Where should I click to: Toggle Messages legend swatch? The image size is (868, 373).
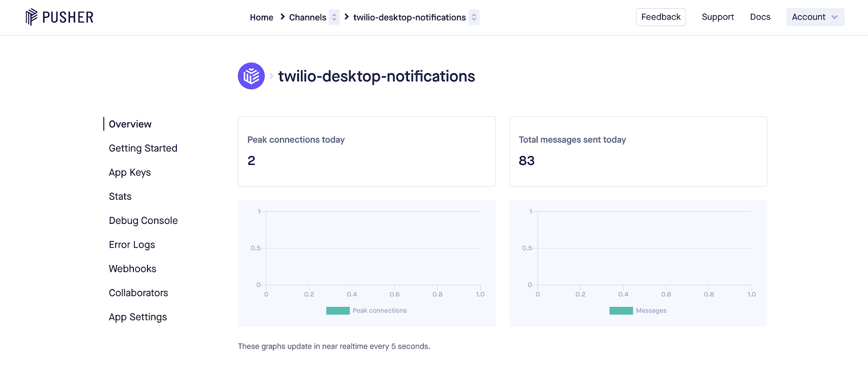[x=621, y=311]
